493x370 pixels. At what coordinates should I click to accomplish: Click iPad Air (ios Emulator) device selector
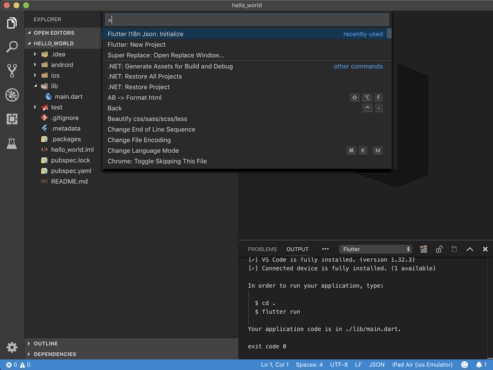click(x=422, y=365)
